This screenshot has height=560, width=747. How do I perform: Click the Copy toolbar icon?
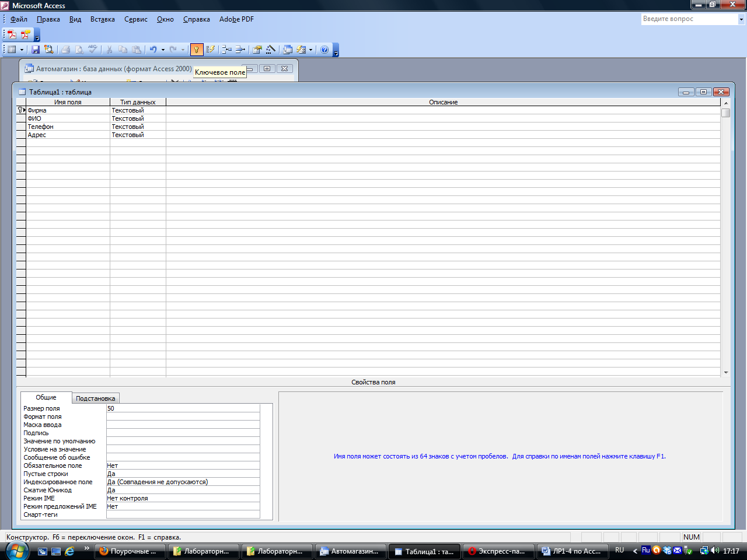point(123,50)
